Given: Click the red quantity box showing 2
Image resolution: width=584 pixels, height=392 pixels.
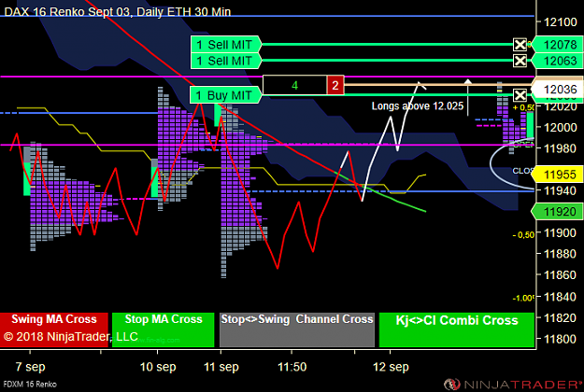Looking at the screenshot, I should (x=335, y=85).
